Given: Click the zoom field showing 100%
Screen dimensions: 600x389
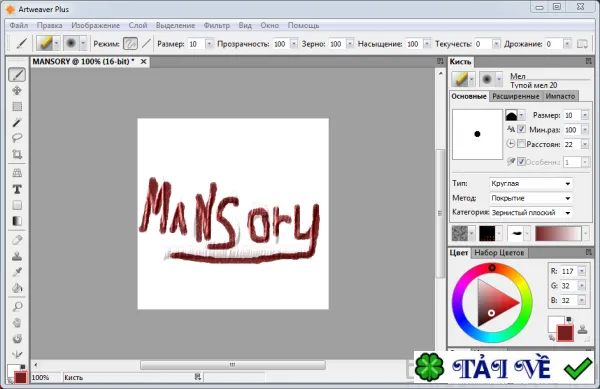Looking at the screenshot, I should pos(46,377).
